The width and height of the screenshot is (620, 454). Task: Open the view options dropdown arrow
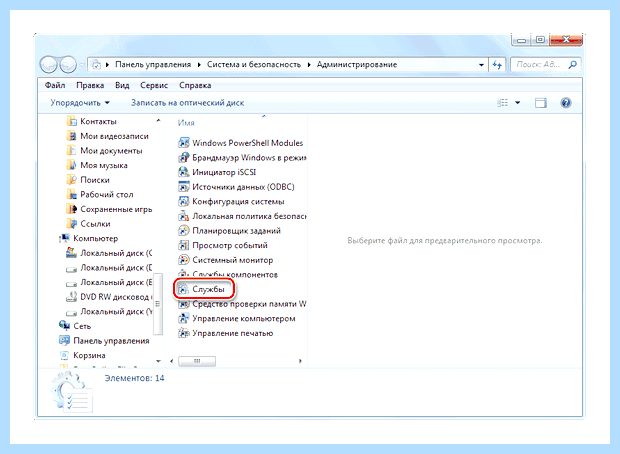tap(518, 103)
